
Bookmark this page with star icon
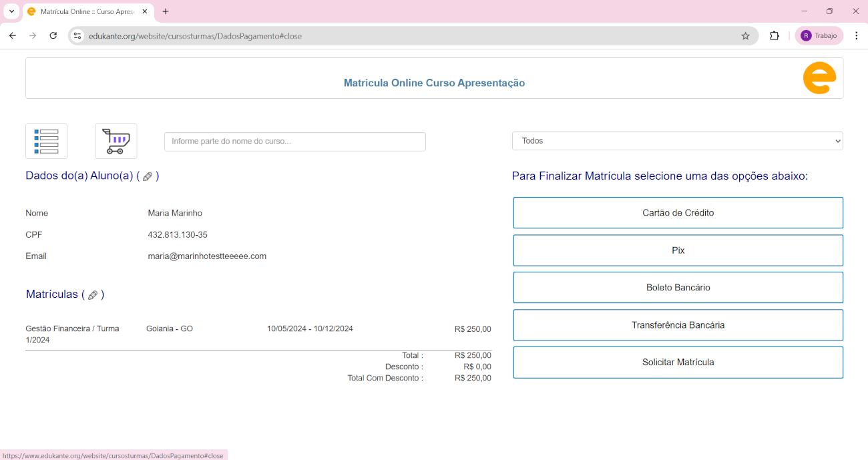(x=745, y=36)
